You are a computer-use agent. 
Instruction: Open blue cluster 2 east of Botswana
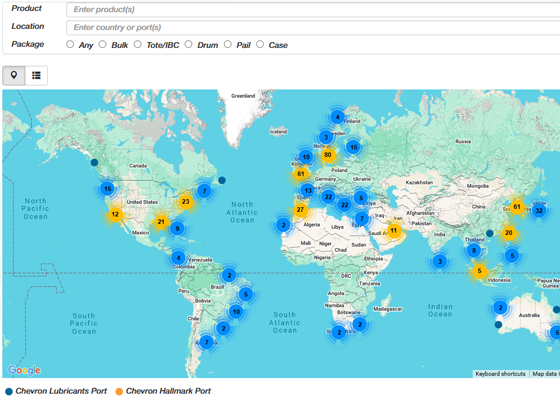(360, 324)
